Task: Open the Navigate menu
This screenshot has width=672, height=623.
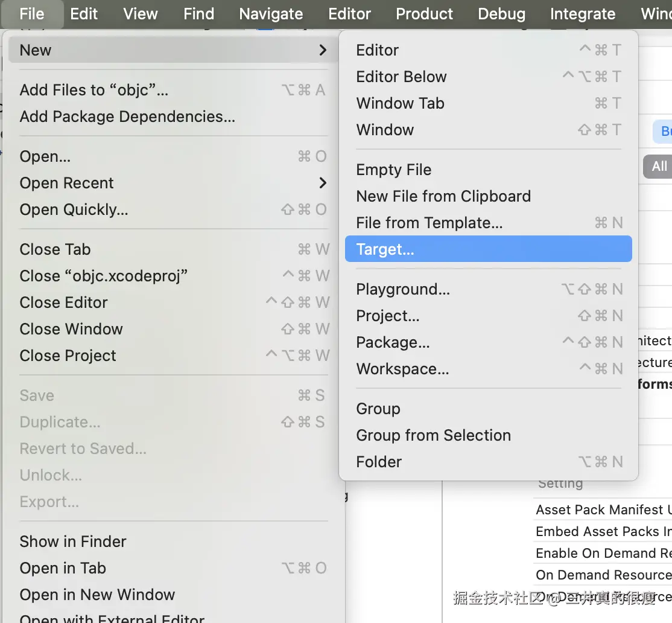Action: [271, 13]
